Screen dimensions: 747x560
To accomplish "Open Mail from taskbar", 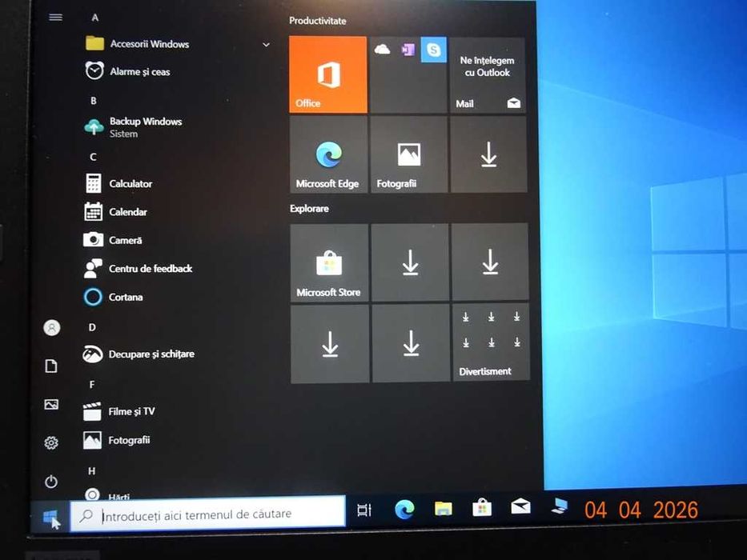I will point(520,506).
